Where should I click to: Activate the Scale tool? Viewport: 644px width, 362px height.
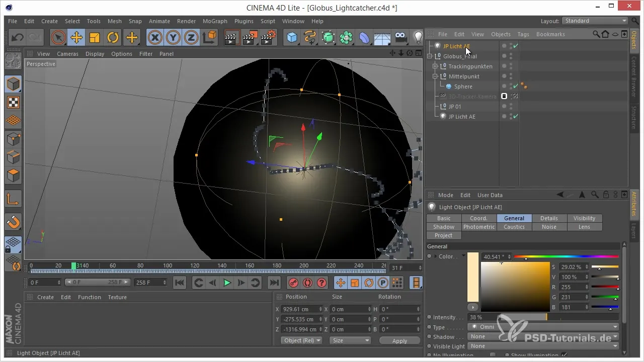tap(95, 37)
